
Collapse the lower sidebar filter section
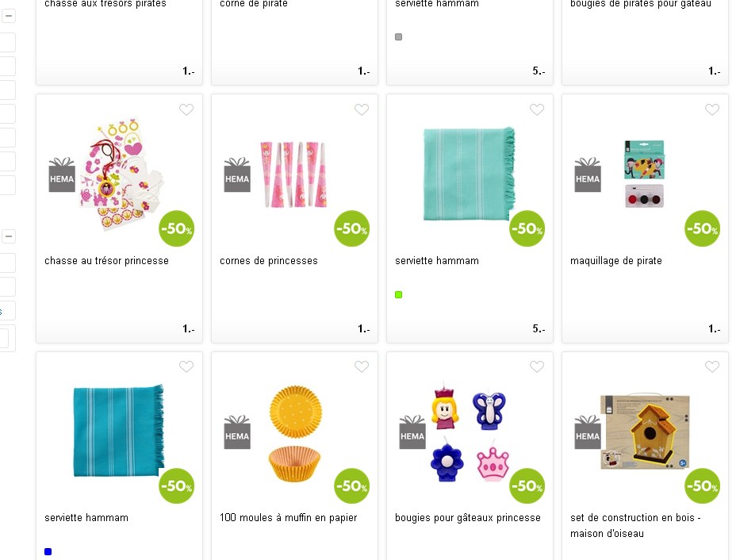tap(9, 236)
